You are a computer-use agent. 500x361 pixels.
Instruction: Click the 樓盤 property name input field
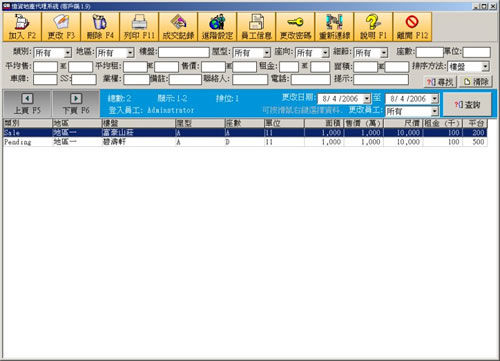184,52
